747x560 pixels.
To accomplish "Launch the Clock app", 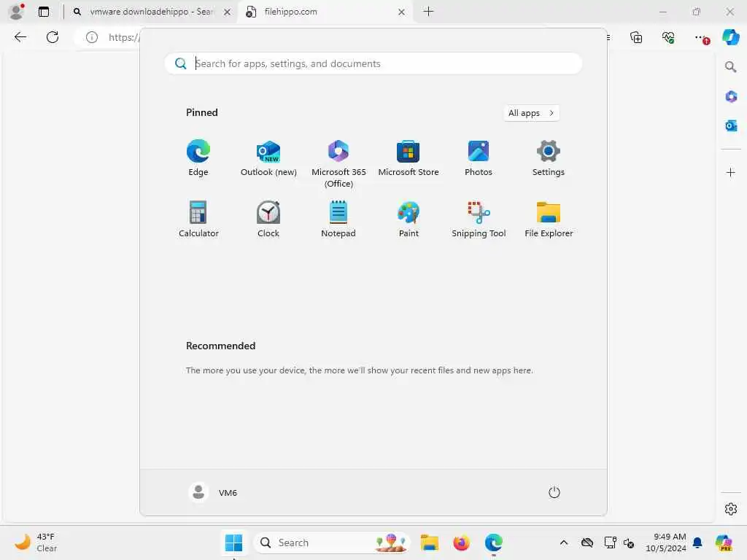I will (268, 219).
